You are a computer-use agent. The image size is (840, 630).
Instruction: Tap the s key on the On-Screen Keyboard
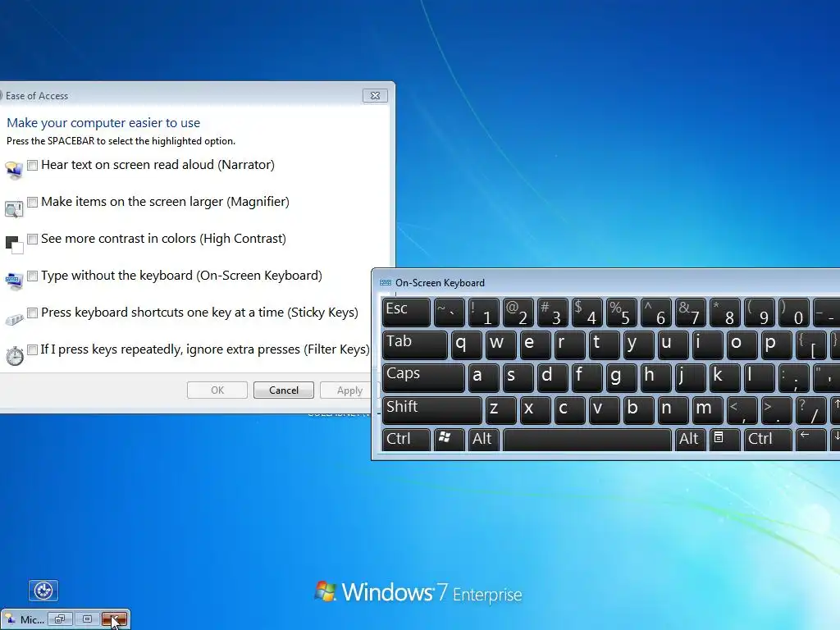(518, 377)
